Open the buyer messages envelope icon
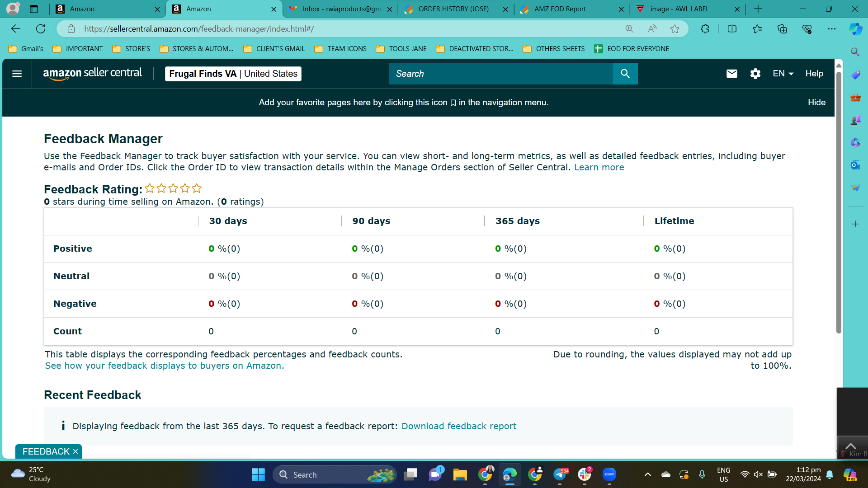Screen dimensions: 868x488 pos(731,74)
